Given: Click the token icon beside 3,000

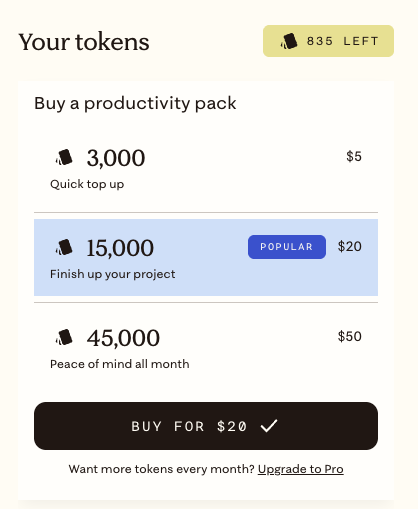Looking at the screenshot, I should click(x=64, y=157).
